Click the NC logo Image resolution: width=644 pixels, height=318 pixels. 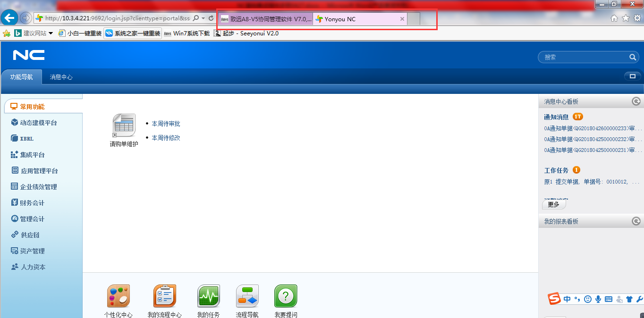(x=29, y=55)
